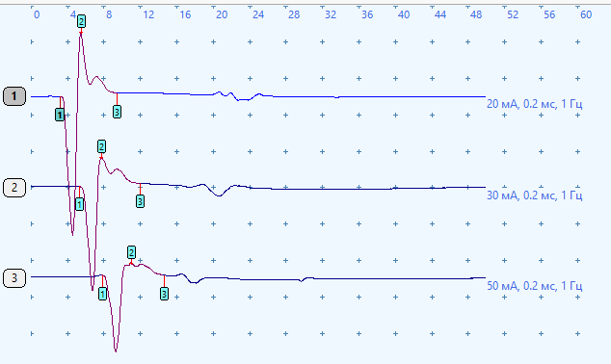611x364 pixels.
Task: Click end marker 3 on the 30 mA trace
Action: pos(140,201)
